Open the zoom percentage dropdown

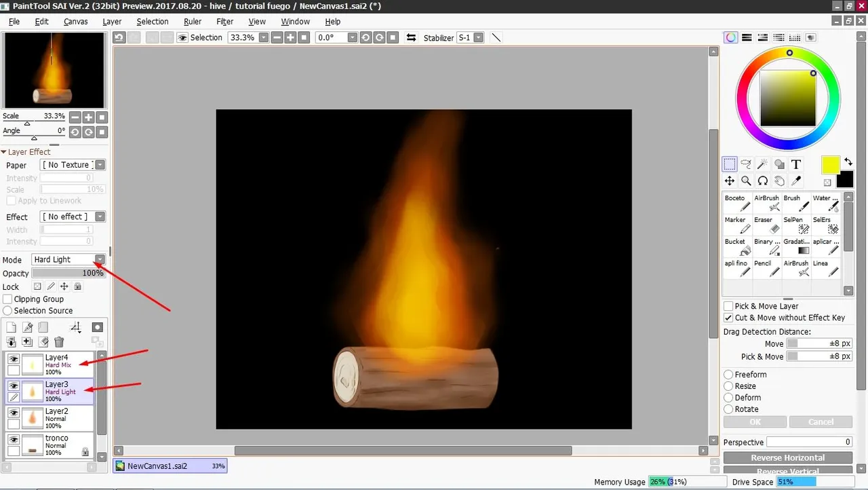[x=263, y=38]
